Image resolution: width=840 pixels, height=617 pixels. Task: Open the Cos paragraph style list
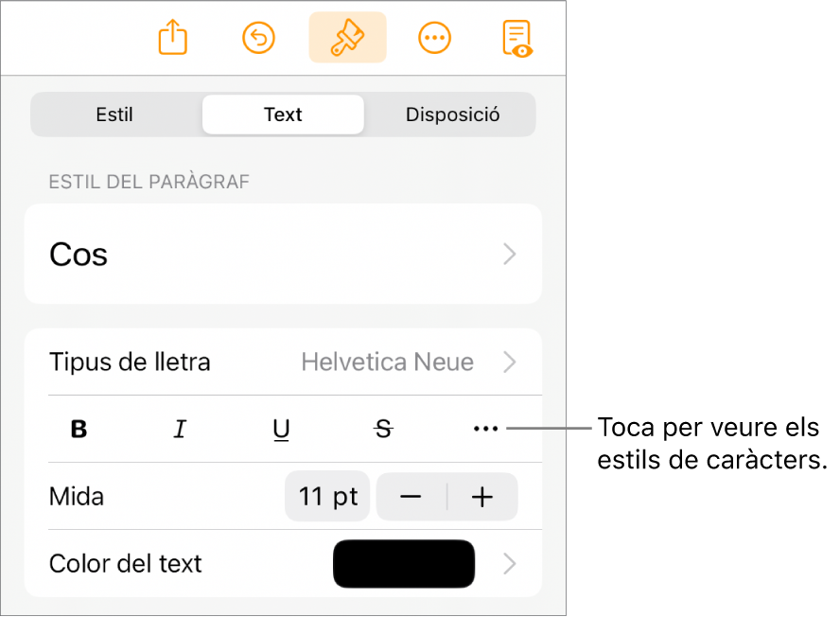click(283, 255)
